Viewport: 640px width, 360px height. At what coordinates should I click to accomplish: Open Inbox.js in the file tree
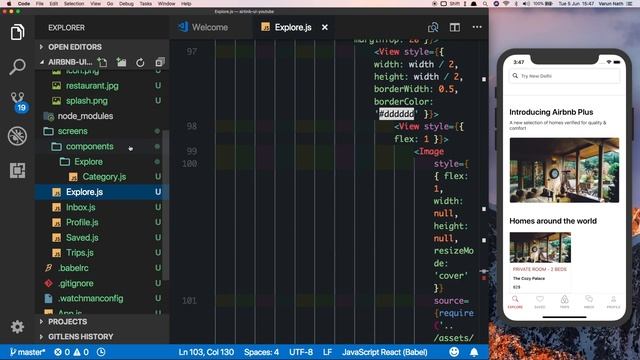(x=80, y=207)
